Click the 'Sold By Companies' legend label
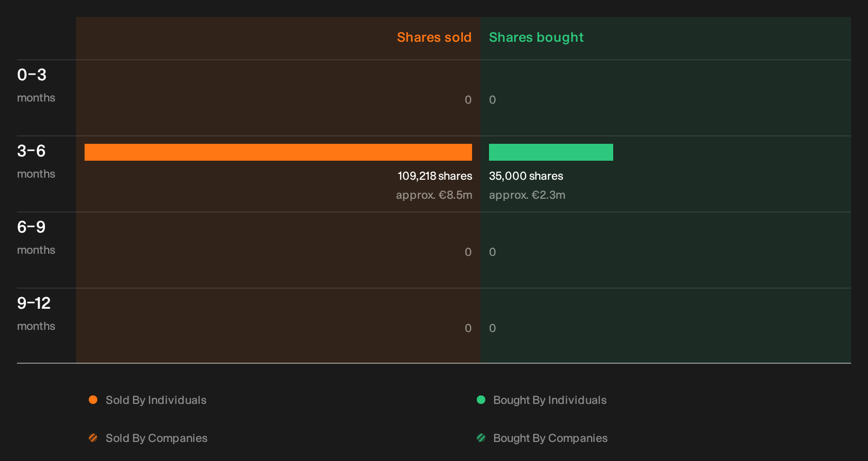Viewport: 868px width, 461px height. coord(156,438)
